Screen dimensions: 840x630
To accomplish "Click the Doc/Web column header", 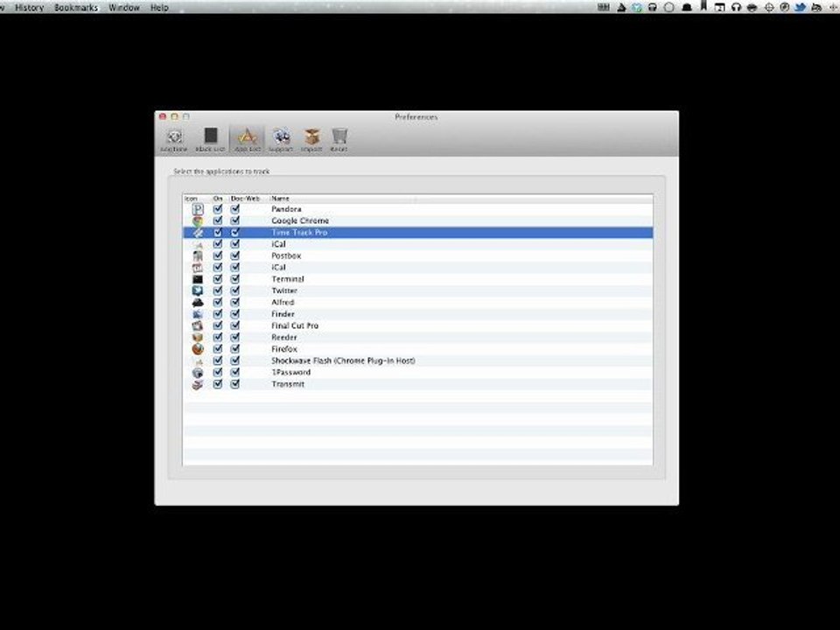I will click(x=245, y=199).
